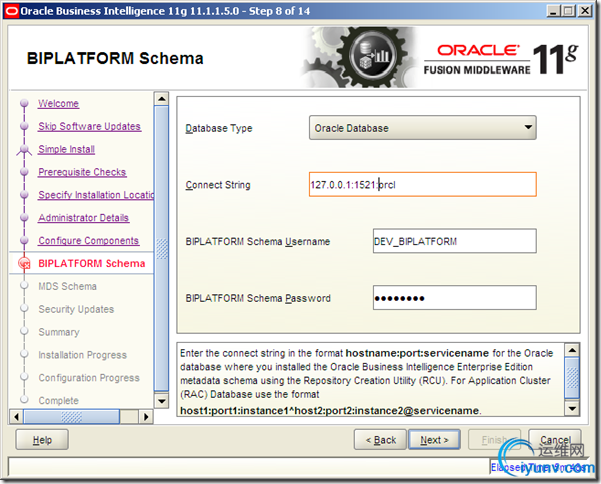Click the Welcome step bullet icon

[x=24, y=103]
